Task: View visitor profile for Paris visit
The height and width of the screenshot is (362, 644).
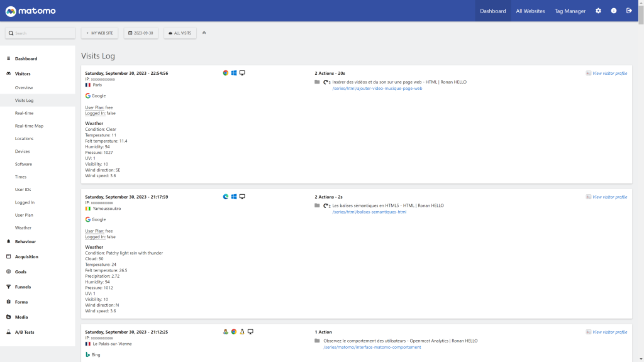Action: (609, 74)
